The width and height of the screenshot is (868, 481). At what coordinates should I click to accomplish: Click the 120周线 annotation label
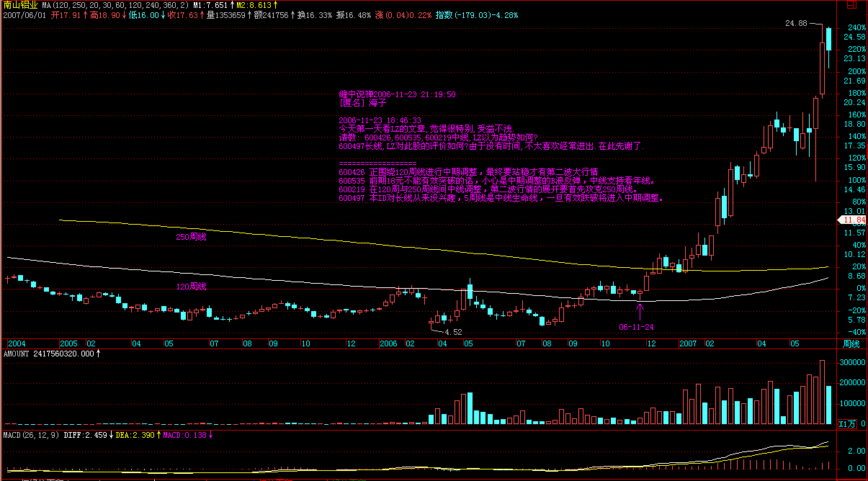(x=191, y=287)
